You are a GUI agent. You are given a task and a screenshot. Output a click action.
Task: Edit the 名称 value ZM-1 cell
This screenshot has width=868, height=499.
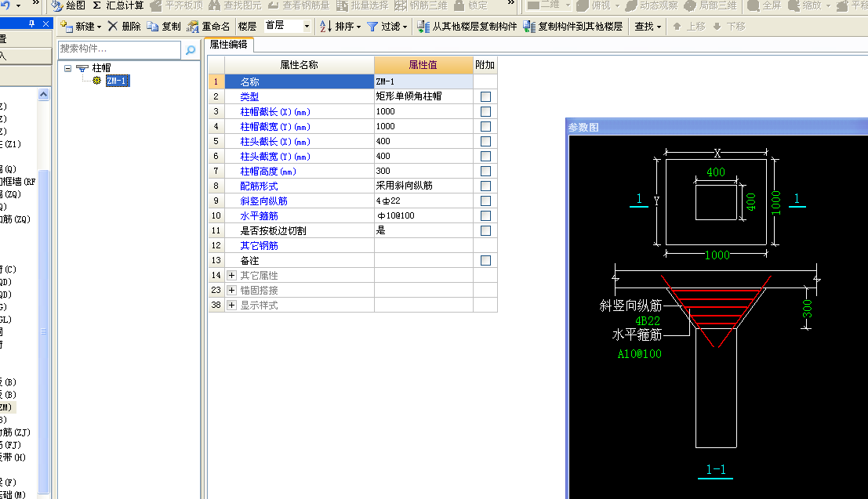[423, 81]
